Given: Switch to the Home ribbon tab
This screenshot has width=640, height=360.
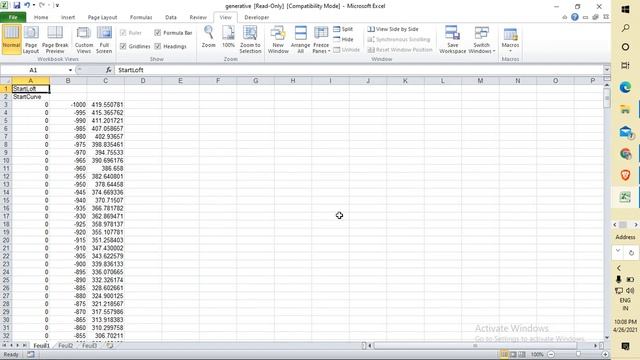Looking at the screenshot, I should point(41,17).
